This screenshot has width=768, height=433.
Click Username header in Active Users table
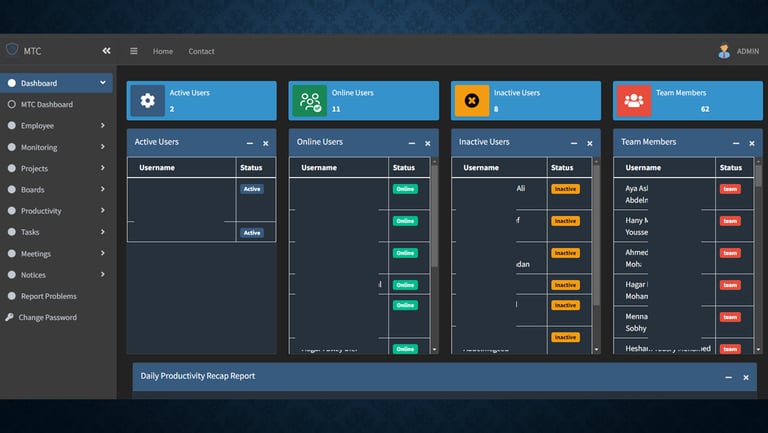point(157,168)
